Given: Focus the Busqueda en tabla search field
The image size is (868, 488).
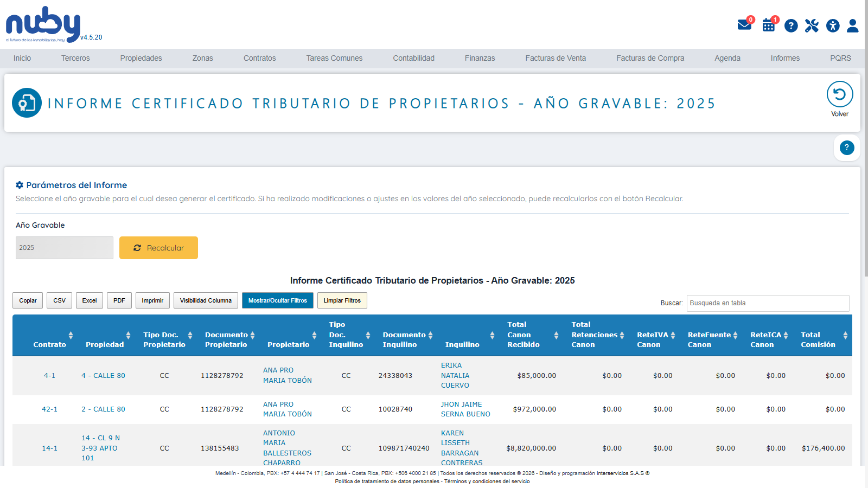Looking at the screenshot, I should (x=768, y=303).
